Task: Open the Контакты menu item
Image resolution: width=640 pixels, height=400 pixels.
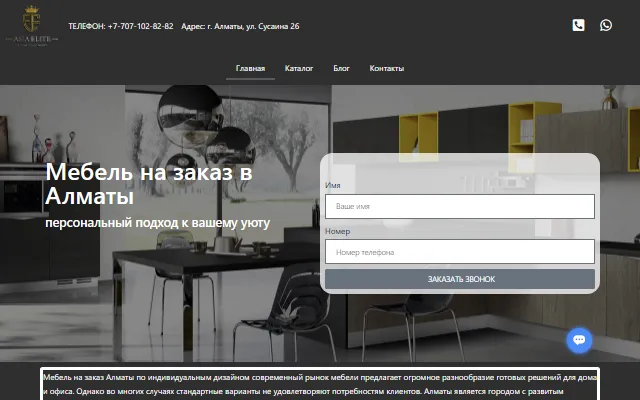Action: click(x=387, y=68)
